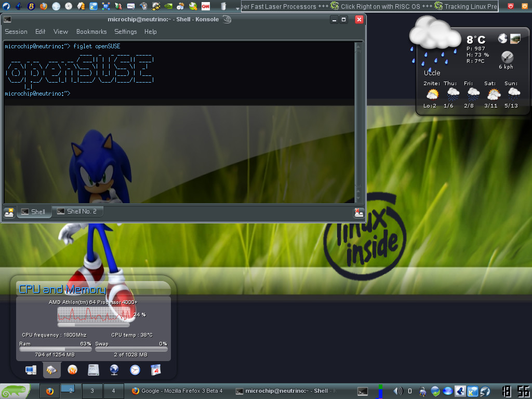Launch the blue K chat icon in the top panel
This screenshot has width=532, height=399.
pos(94,6)
